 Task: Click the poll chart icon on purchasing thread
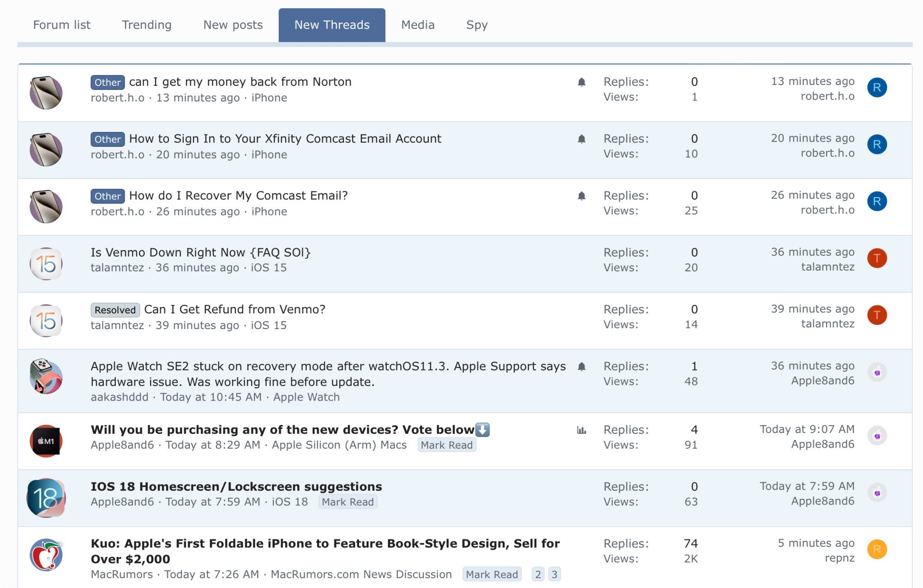point(581,430)
